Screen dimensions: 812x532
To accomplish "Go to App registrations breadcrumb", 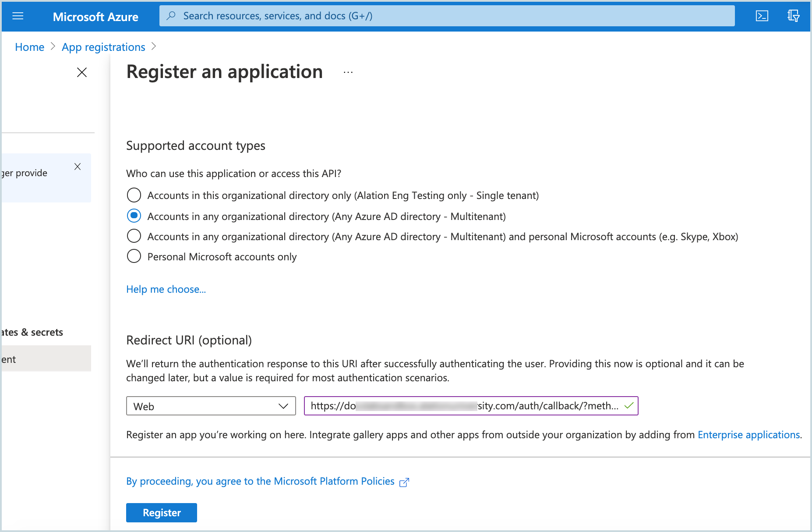I will tap(103, 47).
